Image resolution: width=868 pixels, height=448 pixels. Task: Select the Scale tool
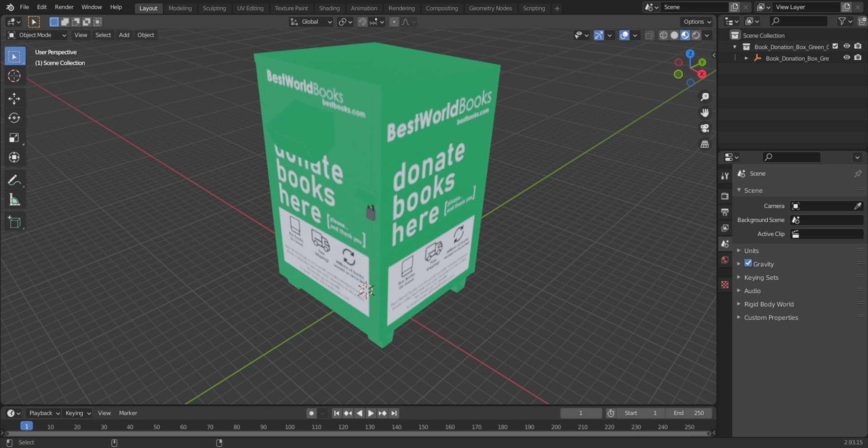[x=14, y=137]
